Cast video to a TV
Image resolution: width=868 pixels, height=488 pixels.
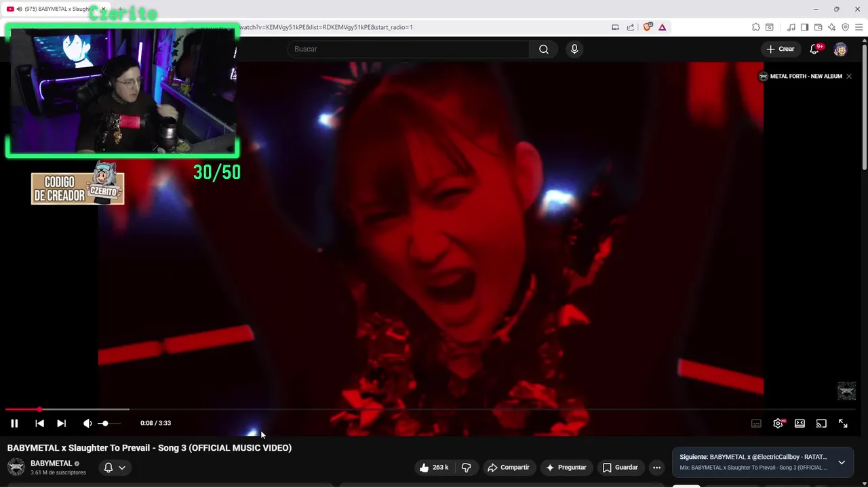821,424
